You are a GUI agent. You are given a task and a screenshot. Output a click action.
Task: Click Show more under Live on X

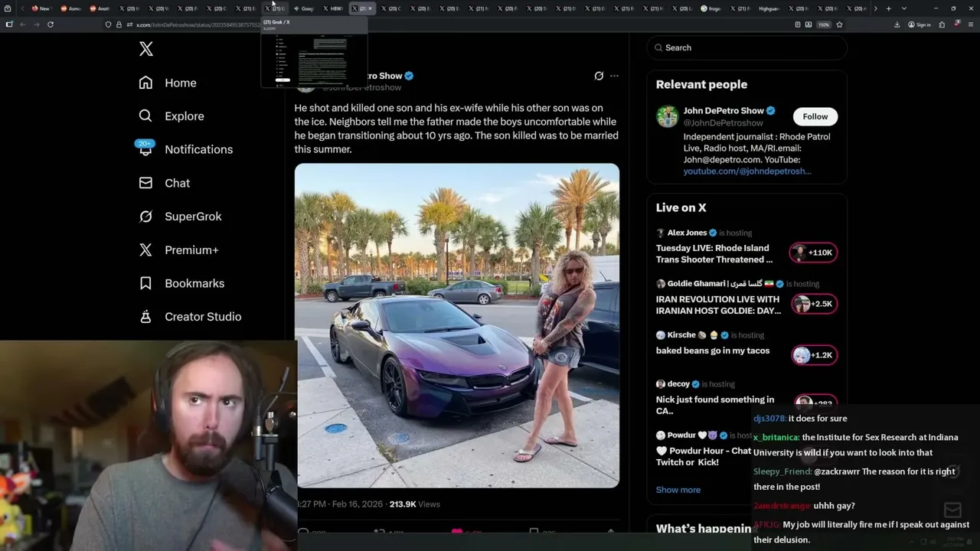(x=678, y=490)
